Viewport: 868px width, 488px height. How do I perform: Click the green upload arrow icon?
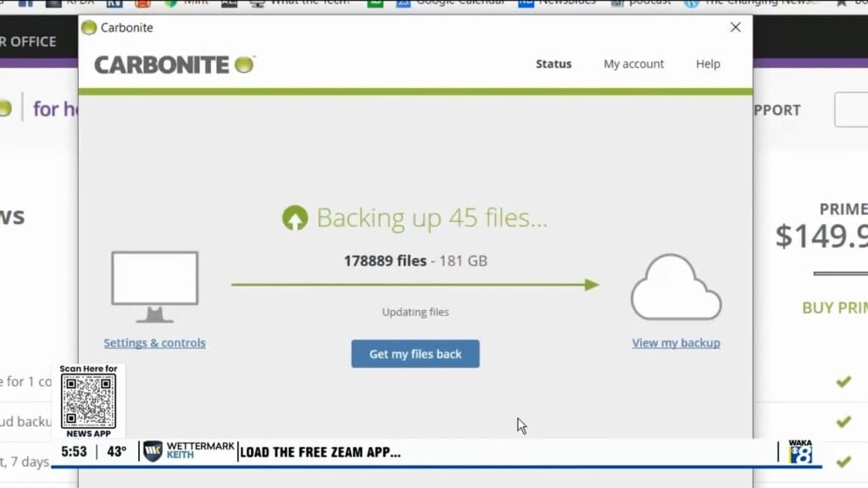point(294,218)
